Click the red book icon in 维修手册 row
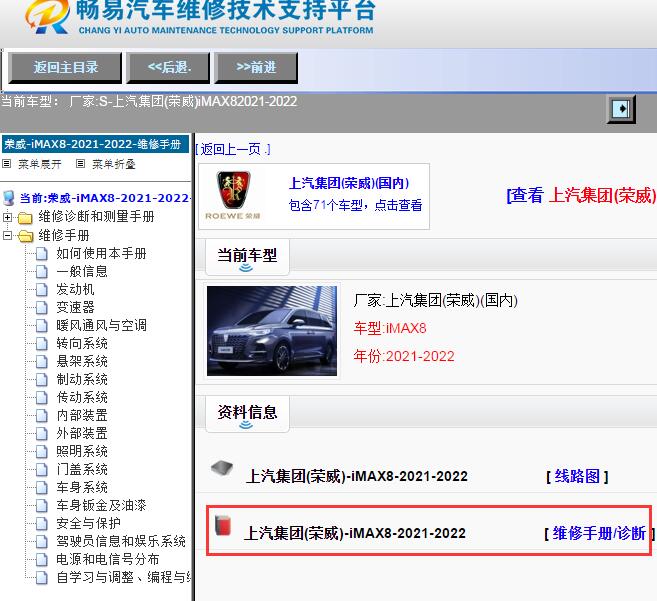Image resolution: width=657 pixels, height=601 pixels. point(223,525)
